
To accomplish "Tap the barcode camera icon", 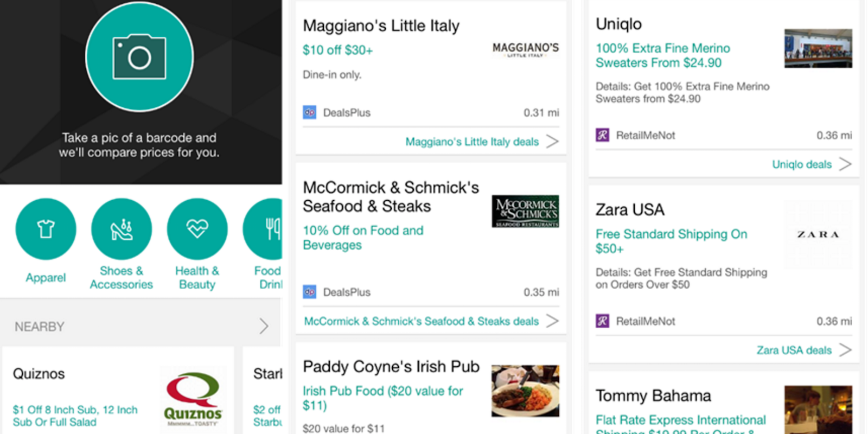I will tap(140, 57).
